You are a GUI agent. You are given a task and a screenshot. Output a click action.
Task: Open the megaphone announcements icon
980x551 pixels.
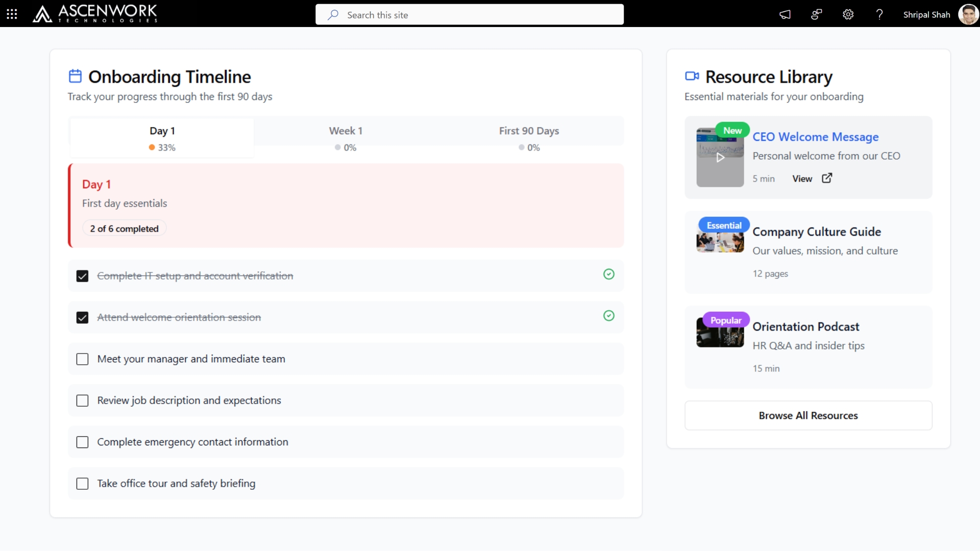(x=785, y=14)
